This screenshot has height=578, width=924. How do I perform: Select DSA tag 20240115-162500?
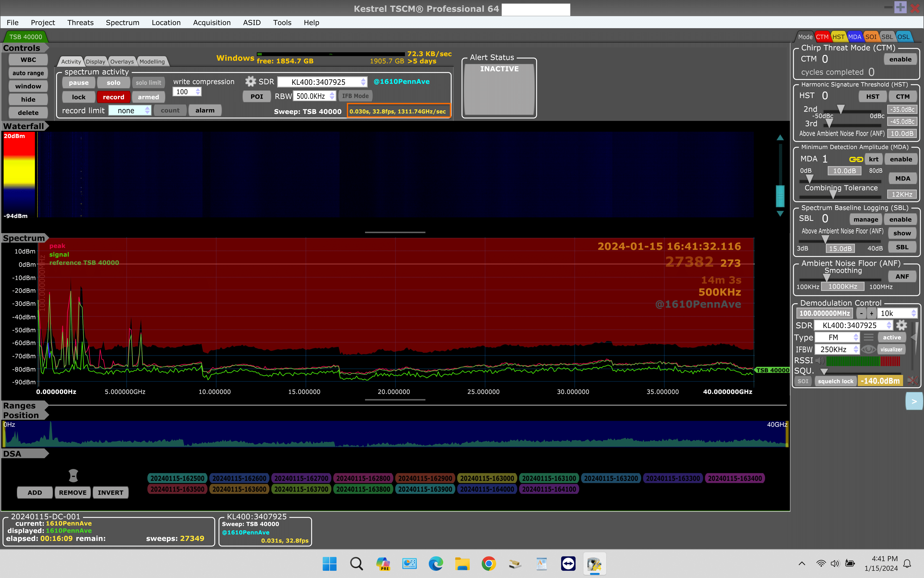177,478
